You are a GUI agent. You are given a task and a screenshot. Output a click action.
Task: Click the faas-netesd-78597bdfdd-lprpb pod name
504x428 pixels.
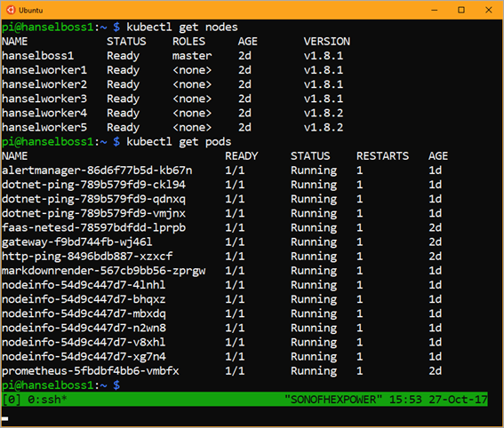click(x=94, y=228)
